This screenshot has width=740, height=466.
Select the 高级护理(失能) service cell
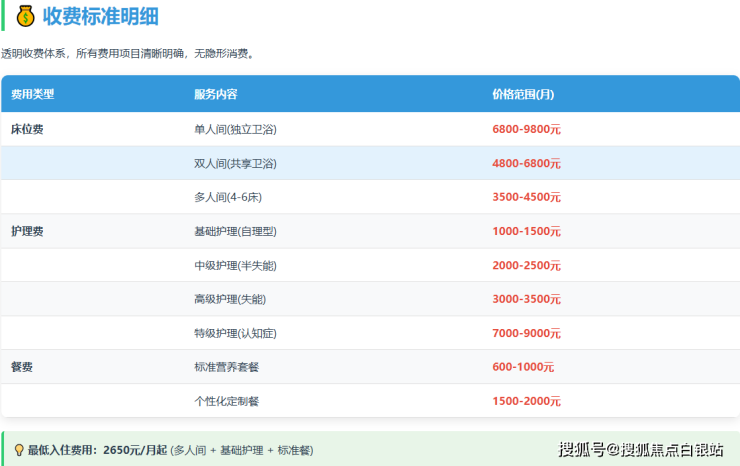(230, 299)
